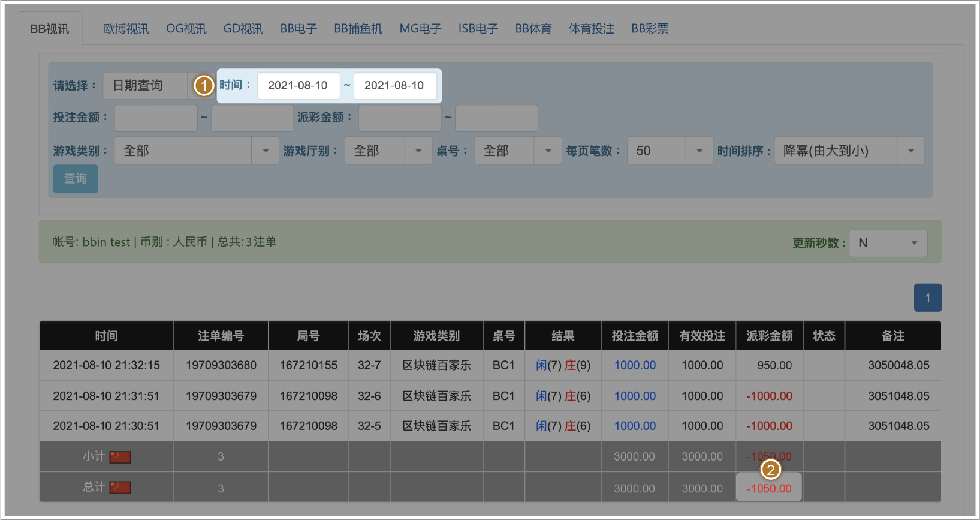Click the orange step 2 marker
This screenshot has width=980, height=520.
click(x=770, y=470)
